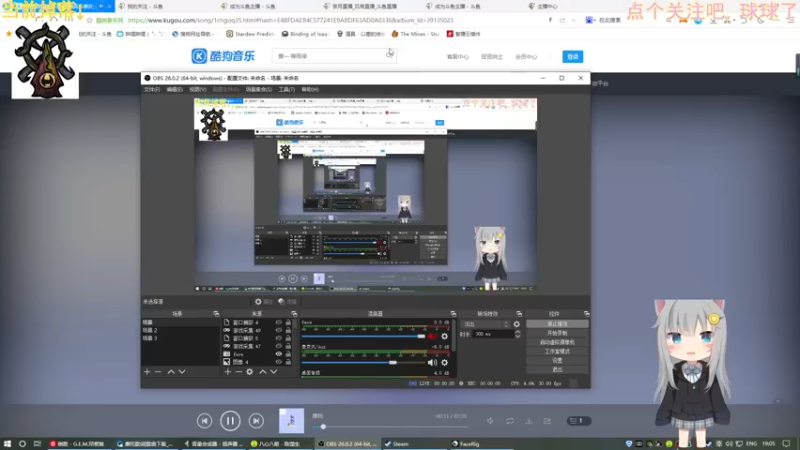Remove selected scene with the minus icon
Screen dimensions: 800x450
point(158,372)
